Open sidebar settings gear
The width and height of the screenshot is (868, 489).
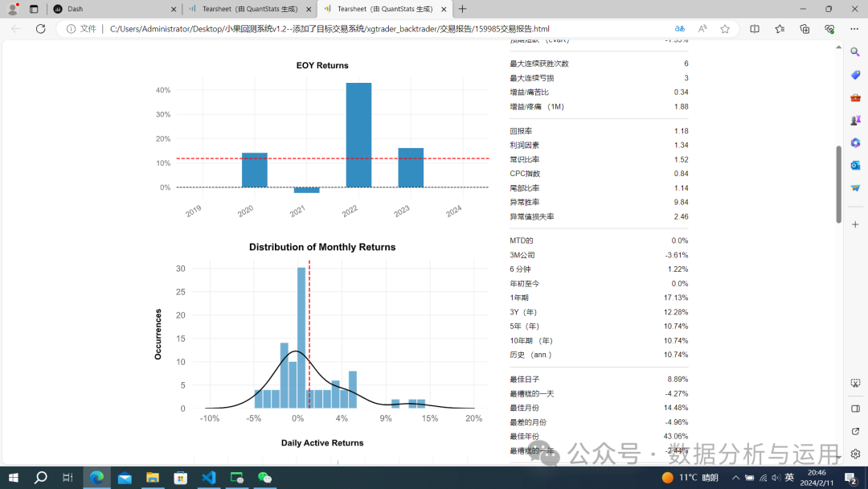pos(855,454)
